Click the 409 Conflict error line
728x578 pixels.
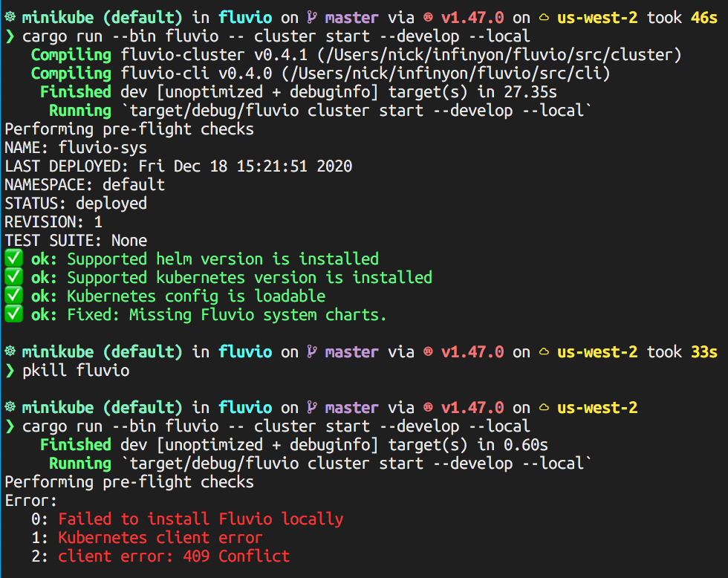[x=175, y=556]
